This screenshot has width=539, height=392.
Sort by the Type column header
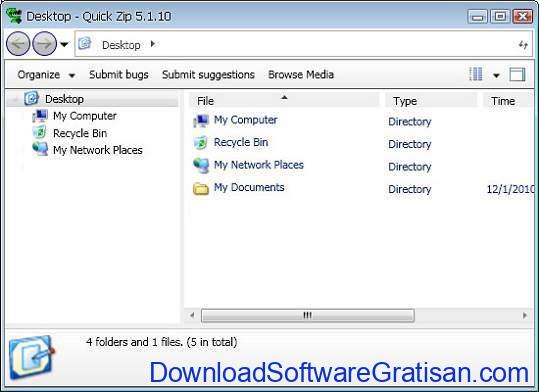[431, 101]
